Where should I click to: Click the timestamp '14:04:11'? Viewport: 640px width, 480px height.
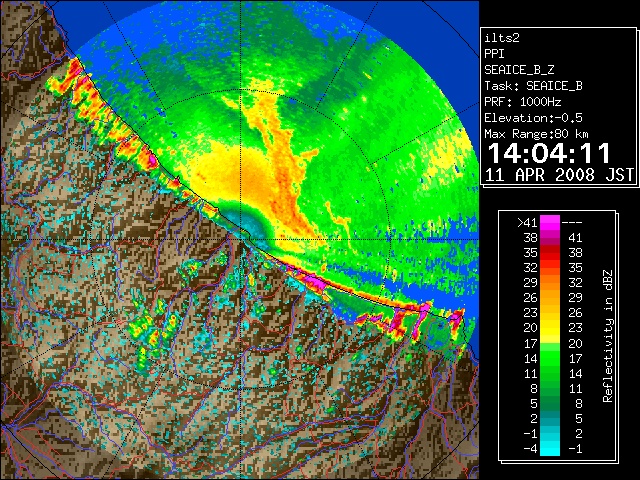point(549,153)
